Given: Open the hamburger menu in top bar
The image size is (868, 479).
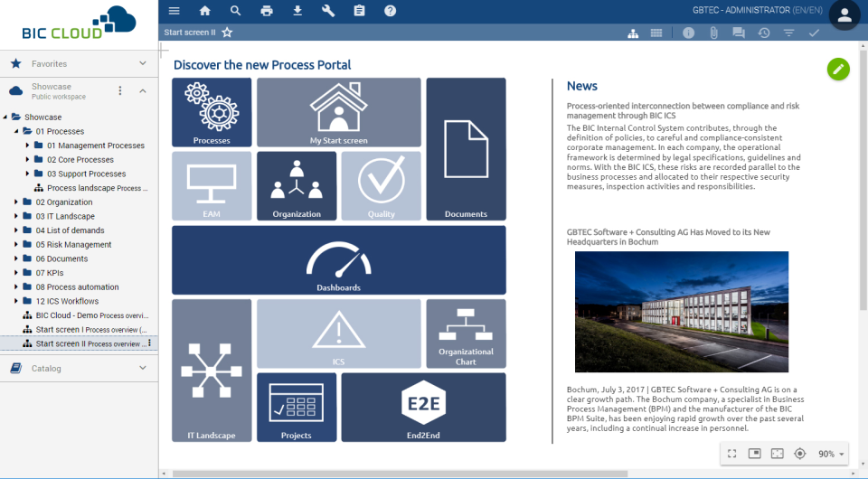Looking at the screenshot, I should [x=174, y=11].
